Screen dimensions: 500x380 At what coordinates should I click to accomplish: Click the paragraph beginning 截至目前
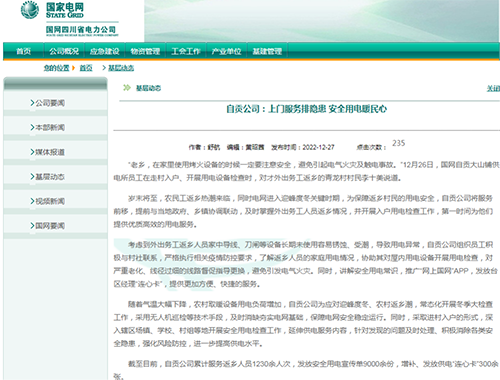point(306,370)
